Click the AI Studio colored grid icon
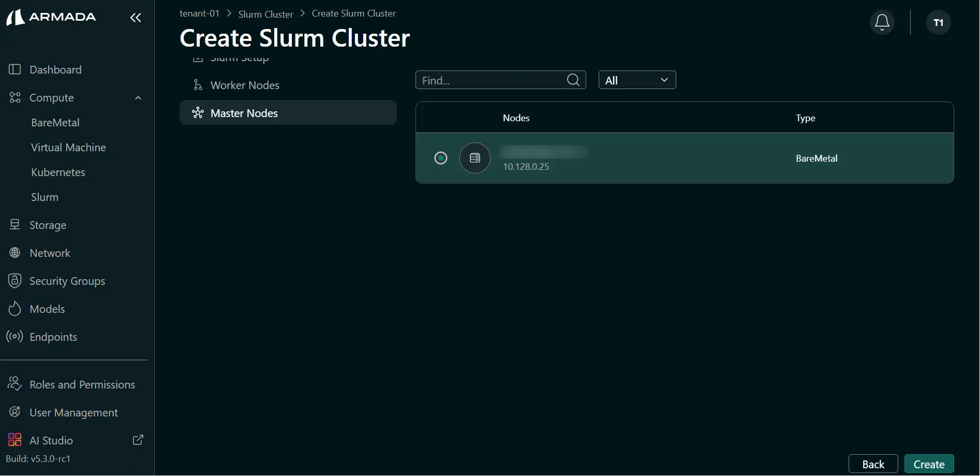The image size is (980, 476). [x=15, y=440]
